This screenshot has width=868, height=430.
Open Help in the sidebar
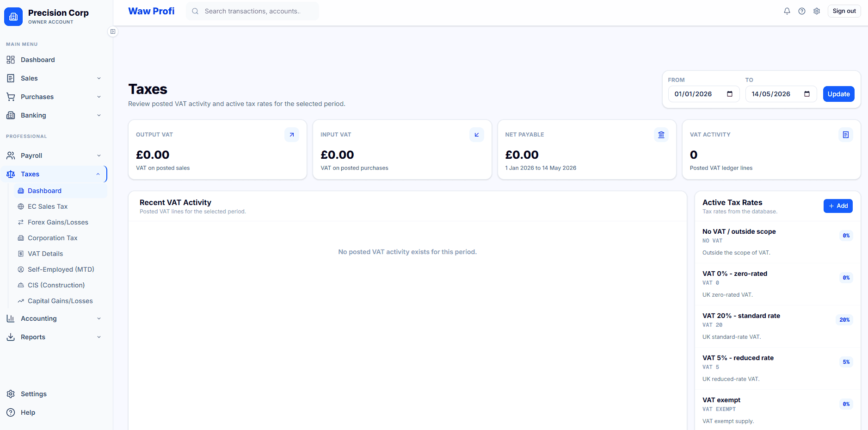coord(54,412)
